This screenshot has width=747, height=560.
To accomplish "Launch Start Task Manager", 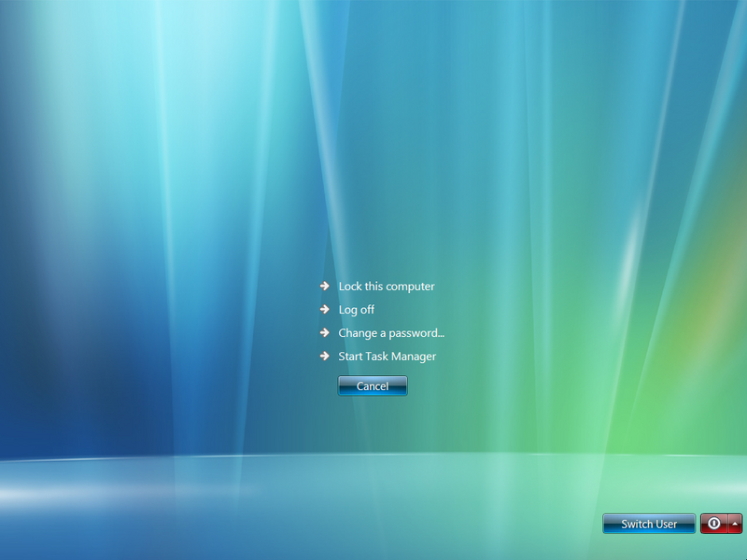I will (388, 357).
